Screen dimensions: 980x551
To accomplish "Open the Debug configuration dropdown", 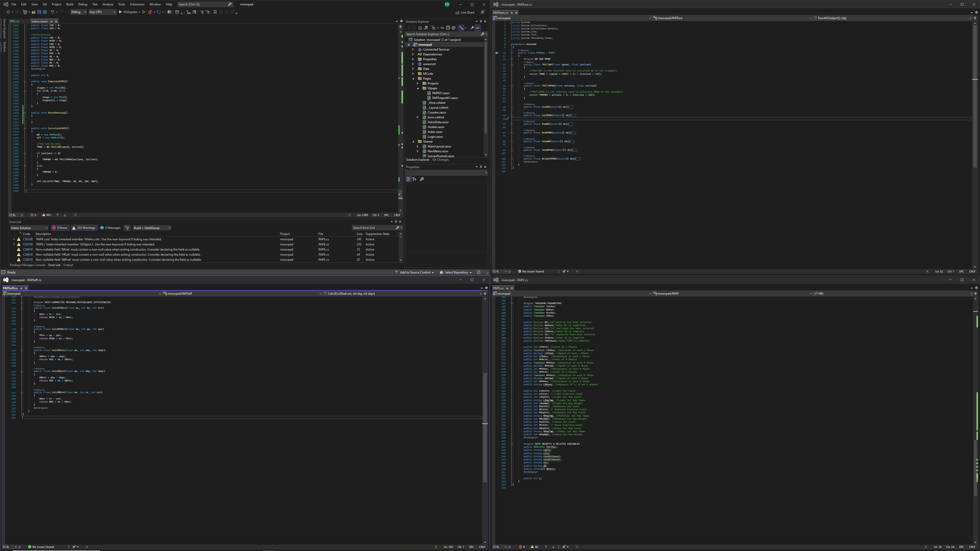I will coord(78,12).
